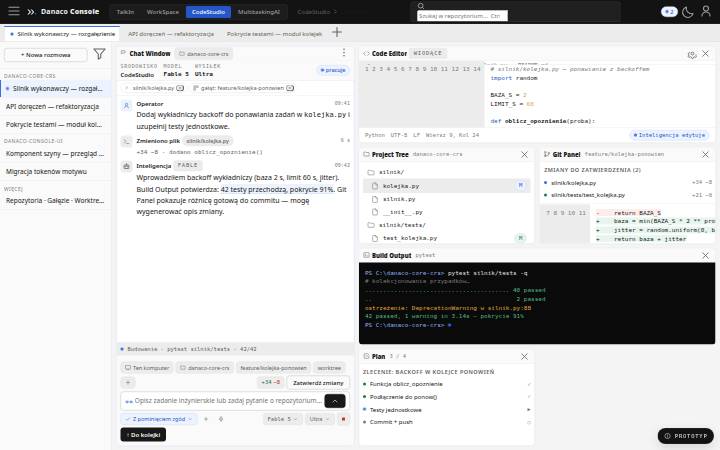Click the Zatwierdź zmiany button

[x=318, y=382]
